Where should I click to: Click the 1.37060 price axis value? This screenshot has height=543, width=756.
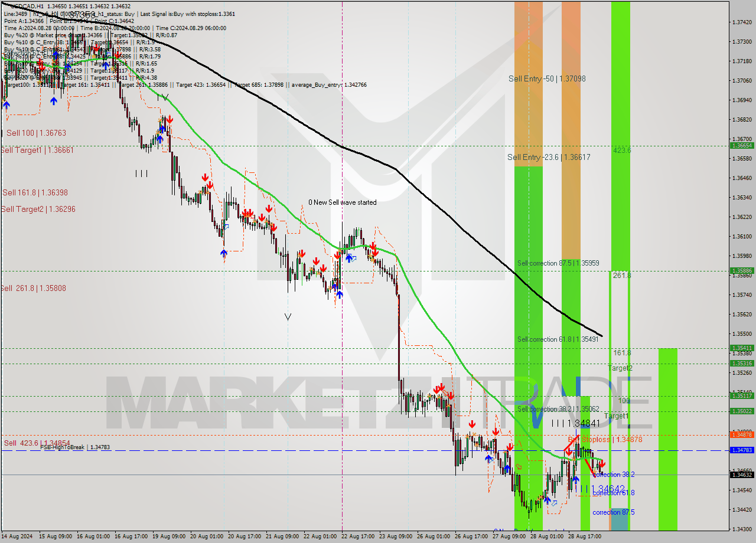[741, 81]
